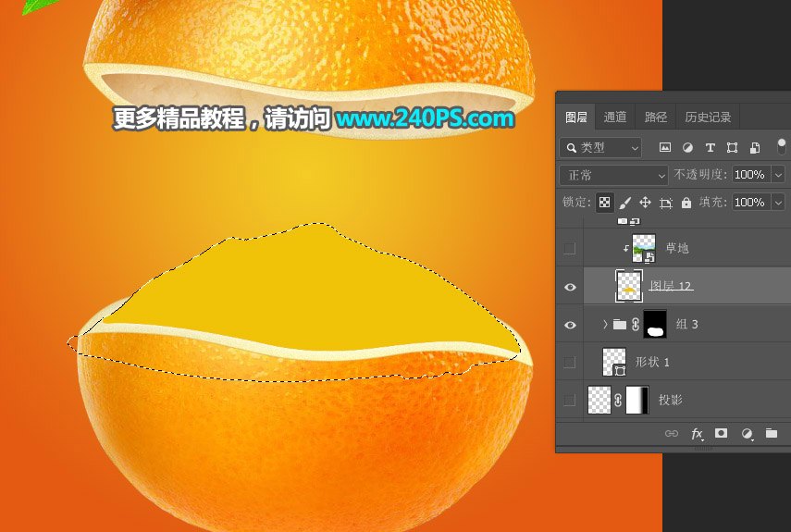
Task: Create a new group folder icon
Action: pyautogui.click(x=772, y=433)
